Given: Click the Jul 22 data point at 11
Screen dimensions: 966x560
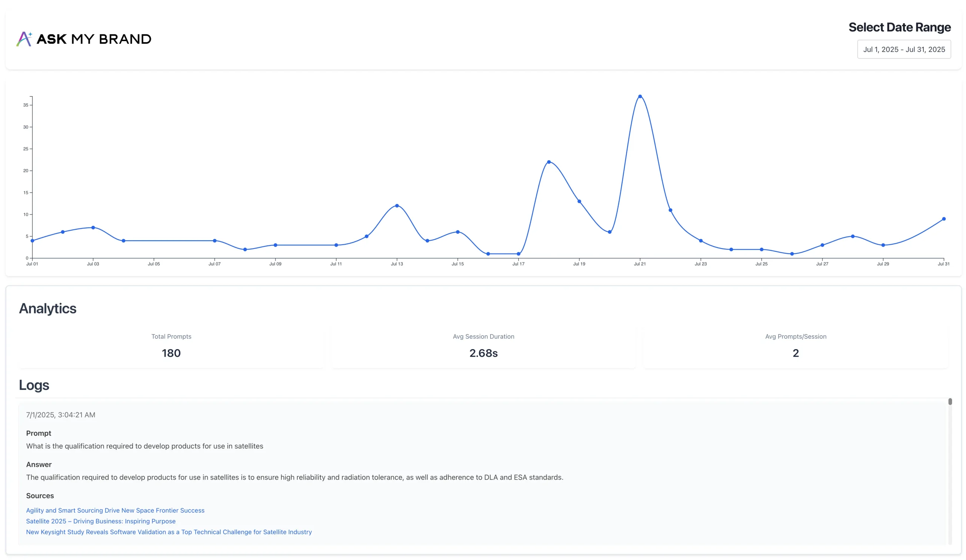Looking at the screenshot, I should pyautogui.click(x=670, y=210).
